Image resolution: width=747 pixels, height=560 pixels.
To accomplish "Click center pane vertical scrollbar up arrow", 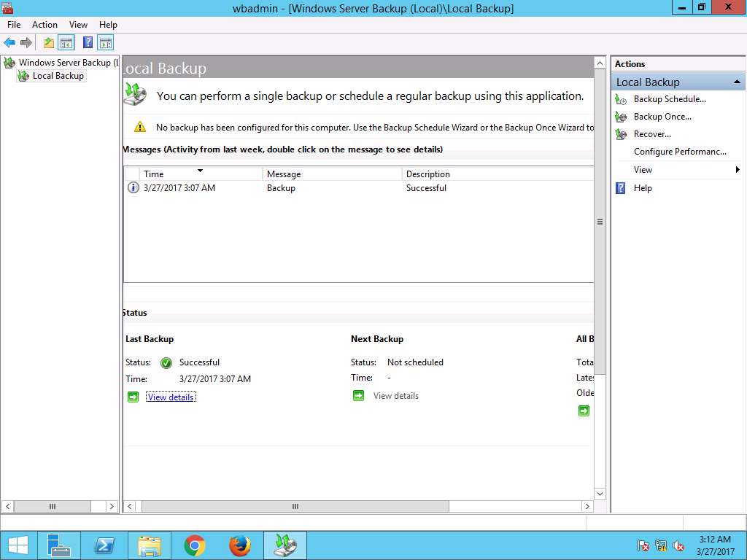I will point(600,63).
